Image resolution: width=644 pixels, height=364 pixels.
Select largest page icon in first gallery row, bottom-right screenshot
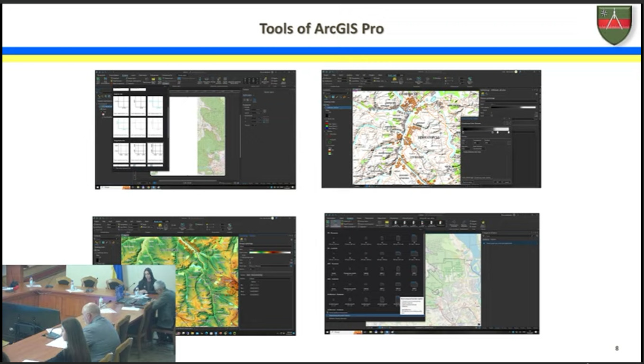pos(414,239)
